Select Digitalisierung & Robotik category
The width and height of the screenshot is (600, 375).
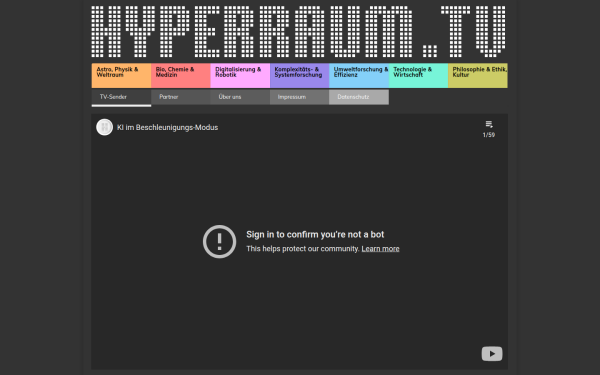pos(240,75)
